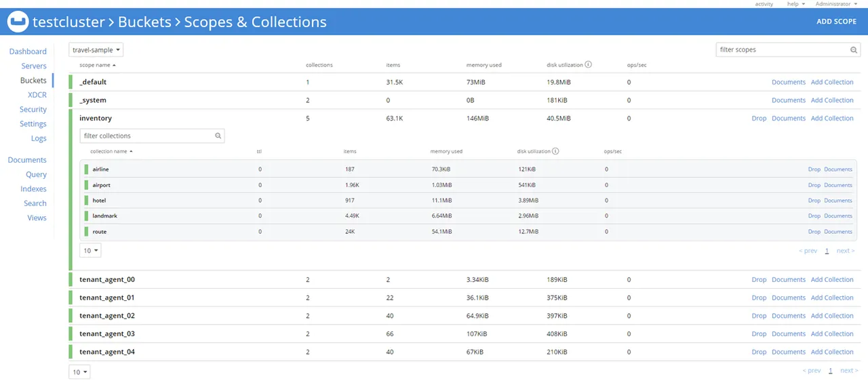Open Indexes in the sidebar
This screenshot has width=868, height=383.
point(33,189)
